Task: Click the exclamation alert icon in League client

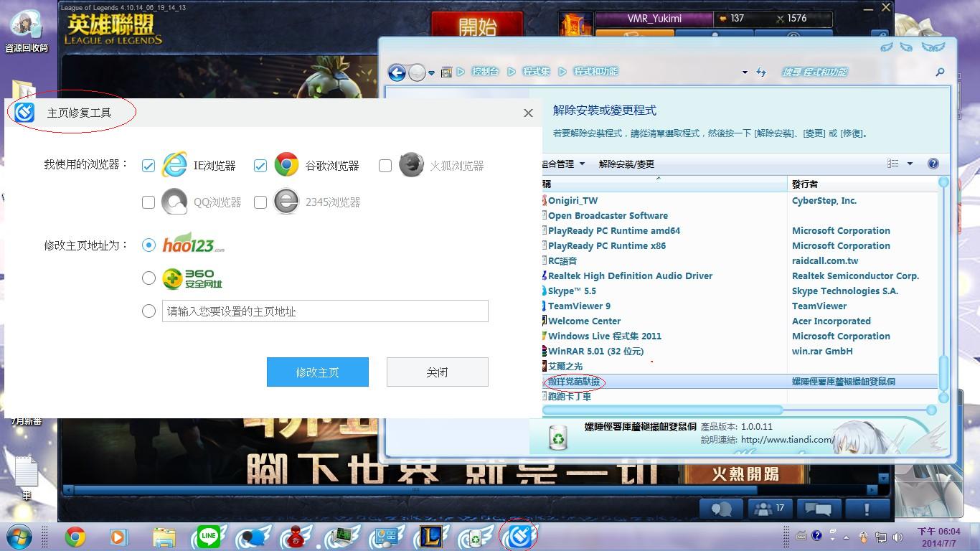Action: [867, 509]
